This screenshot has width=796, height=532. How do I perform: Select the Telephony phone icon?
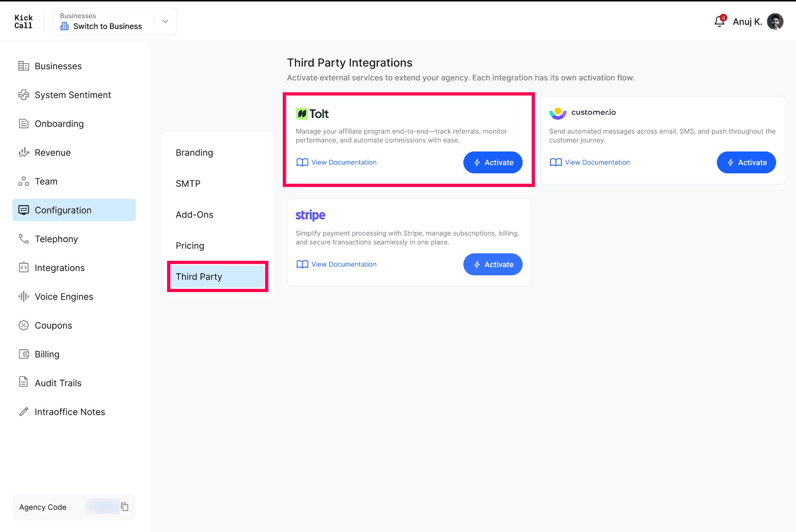coord(23,239)
